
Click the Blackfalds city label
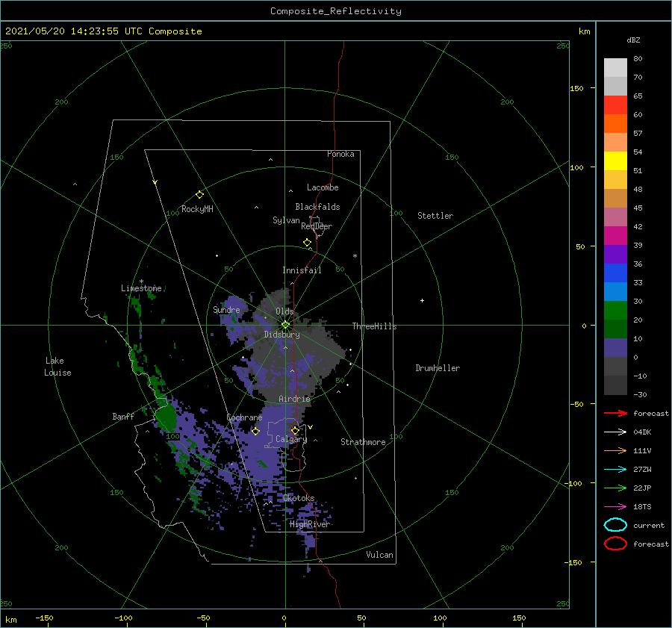(317, 207)
